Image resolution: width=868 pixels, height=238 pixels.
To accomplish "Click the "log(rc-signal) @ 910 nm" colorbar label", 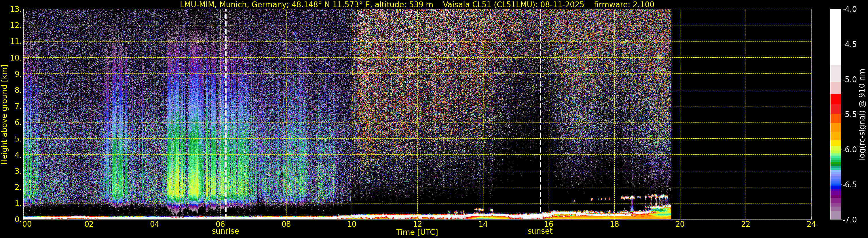I will (x=862, y=114).
